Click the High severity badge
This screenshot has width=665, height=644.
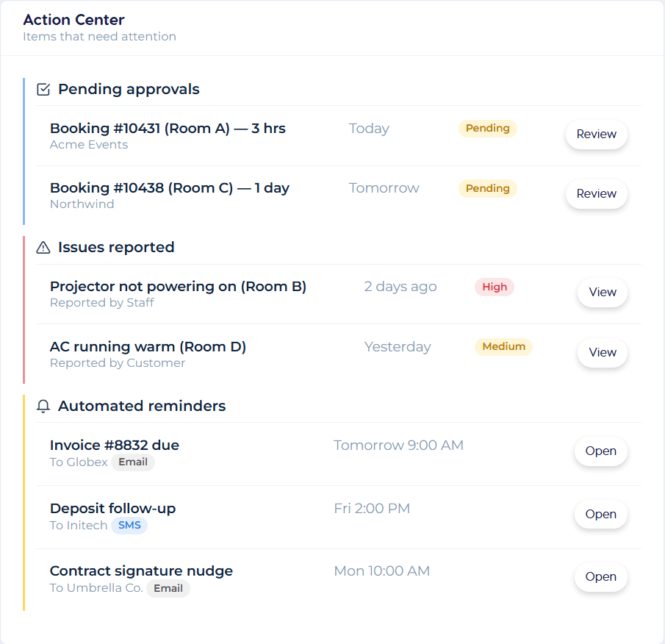point(494,287)
